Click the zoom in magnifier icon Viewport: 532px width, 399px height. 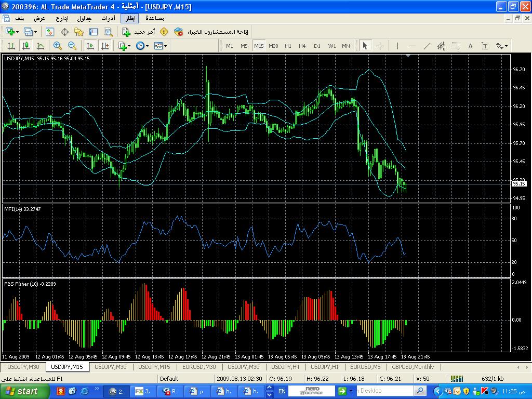(x=58, y=46)
